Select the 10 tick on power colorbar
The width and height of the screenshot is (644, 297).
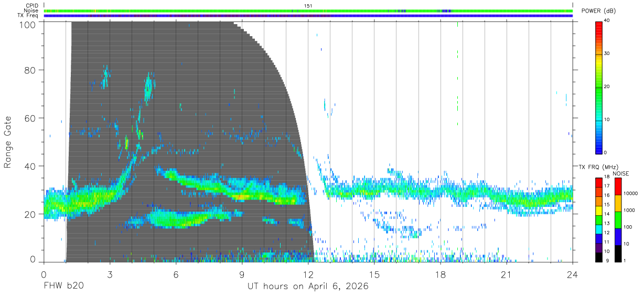pyautogui.click(x=607, y=119)
